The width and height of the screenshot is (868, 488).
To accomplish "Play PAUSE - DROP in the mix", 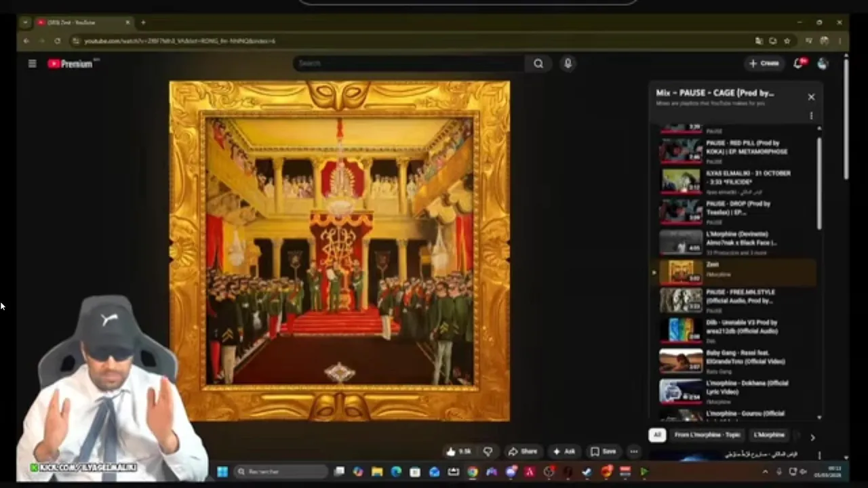I will click(736, 211).
